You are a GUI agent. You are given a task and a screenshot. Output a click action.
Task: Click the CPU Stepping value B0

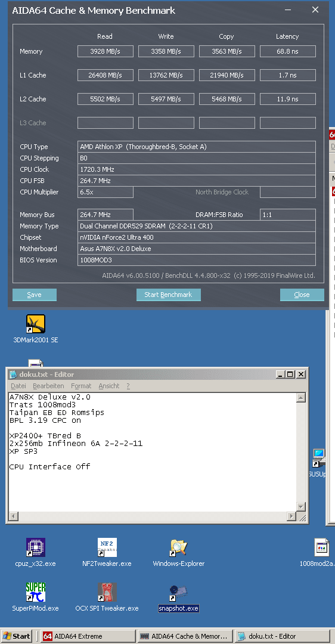click(197, 158)
